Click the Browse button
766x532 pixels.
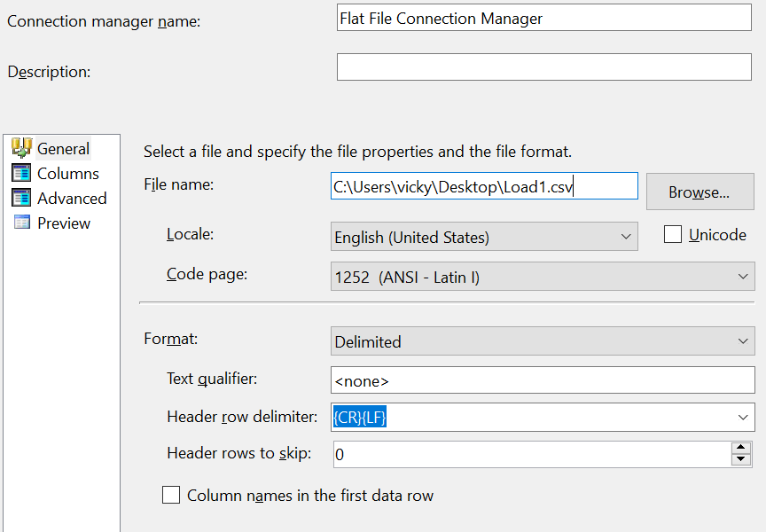coord(700,192)
